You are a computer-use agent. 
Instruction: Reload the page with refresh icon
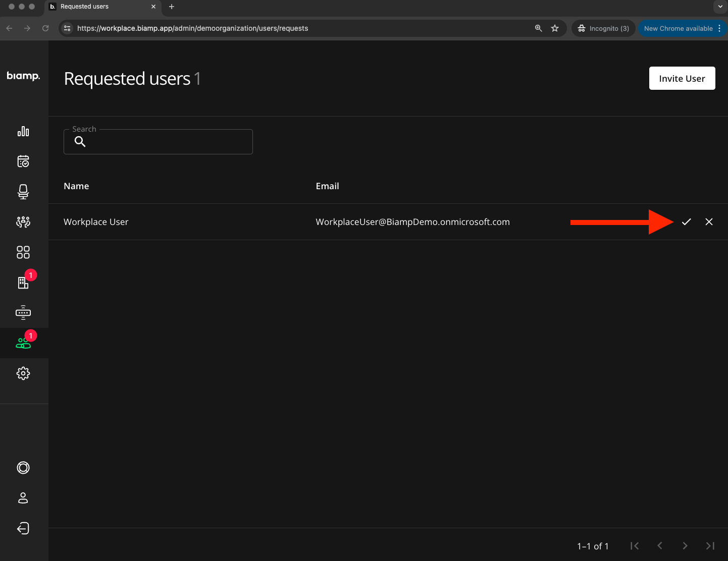45,28
